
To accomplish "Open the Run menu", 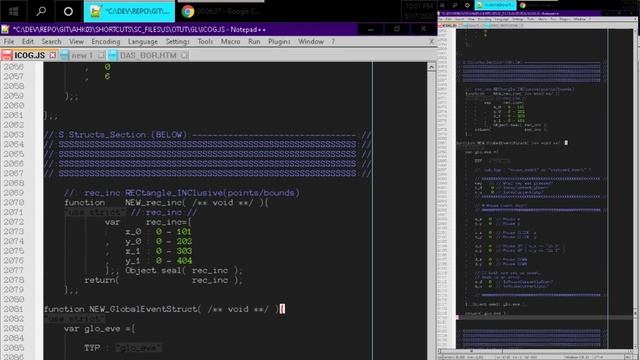I will pyautogui.click(x=254, y=42).
